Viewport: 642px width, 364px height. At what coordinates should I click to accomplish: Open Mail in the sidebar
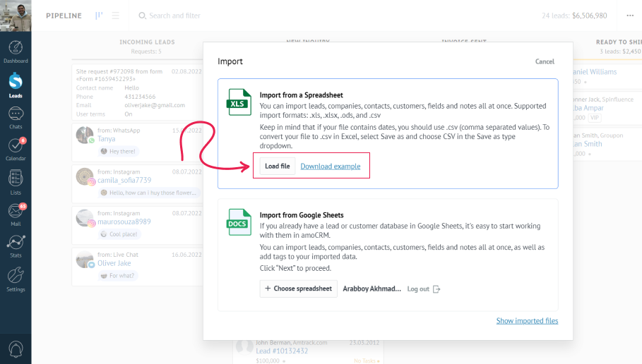tap(16, 214)
